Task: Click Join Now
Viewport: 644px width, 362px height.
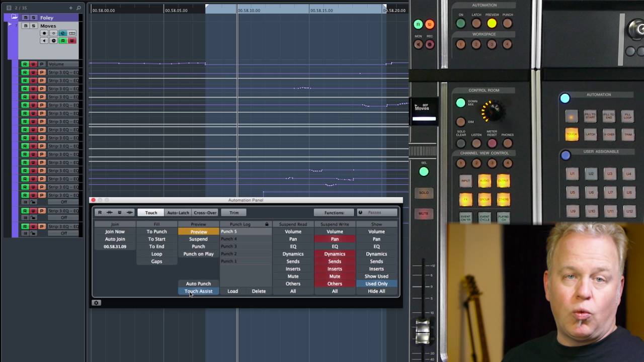Action: click(115, 232)
